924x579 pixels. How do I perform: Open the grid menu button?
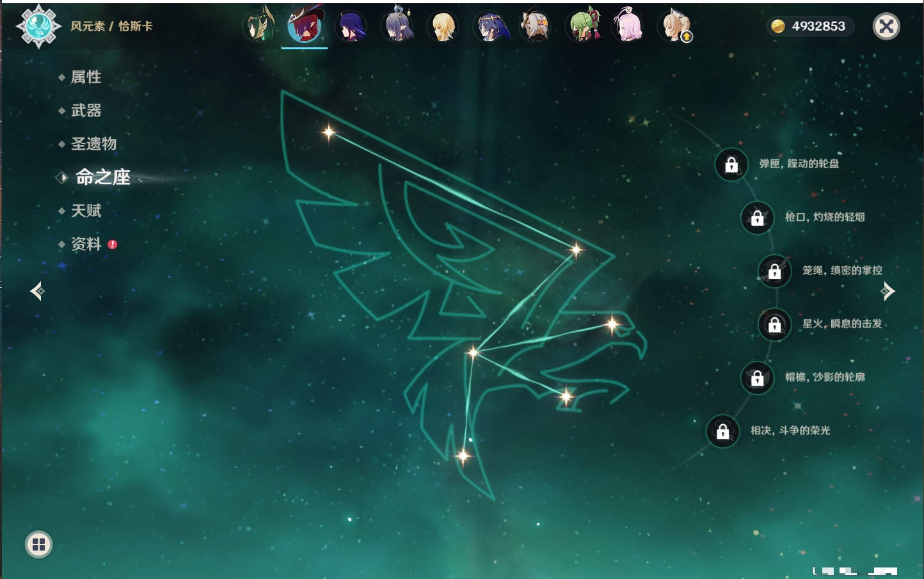(x=38, y=544)
